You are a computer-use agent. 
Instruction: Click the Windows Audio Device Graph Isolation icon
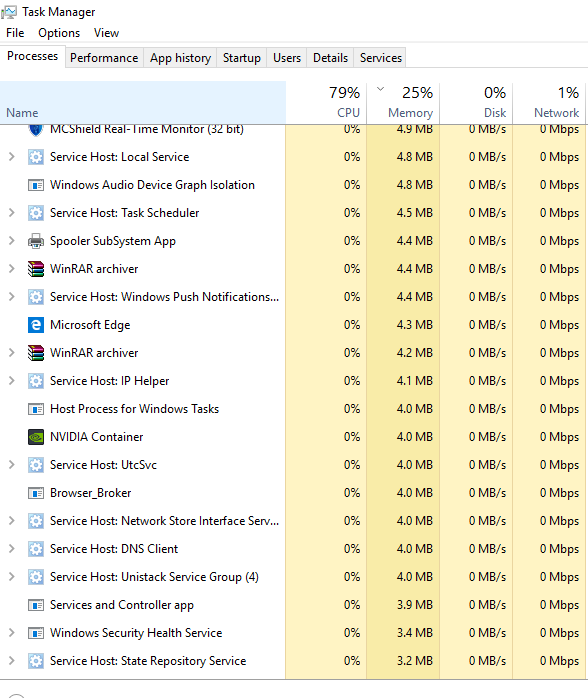[36, 185]
